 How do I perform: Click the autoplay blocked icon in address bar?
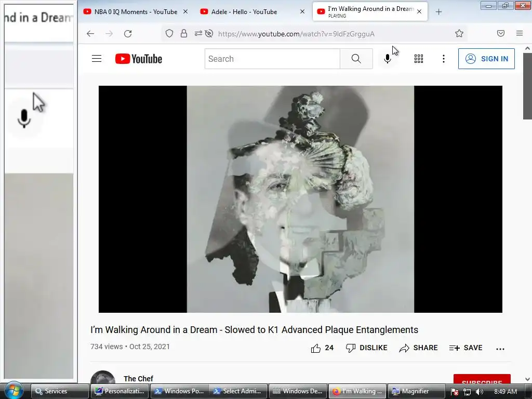(x=209, y=33)
